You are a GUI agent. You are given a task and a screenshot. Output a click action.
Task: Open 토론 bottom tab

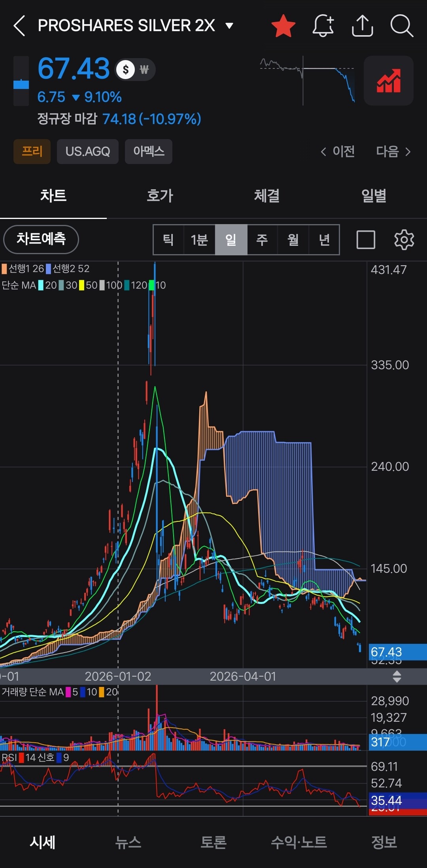[213, 842]
